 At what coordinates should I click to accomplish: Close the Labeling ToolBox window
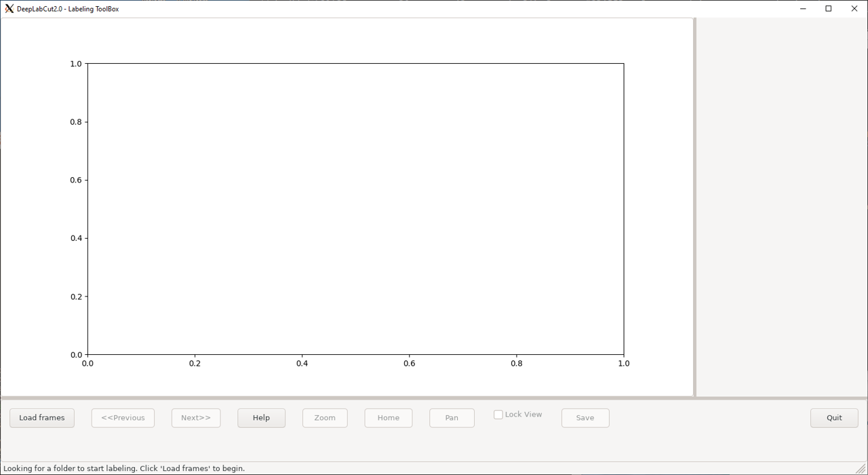click(854, 9)
